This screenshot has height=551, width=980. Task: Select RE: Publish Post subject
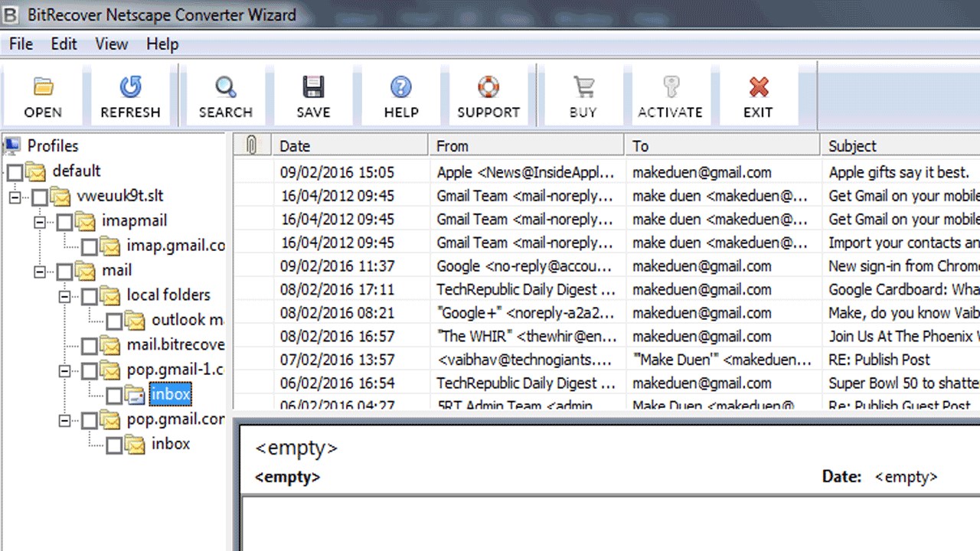[x=880, y=360]
